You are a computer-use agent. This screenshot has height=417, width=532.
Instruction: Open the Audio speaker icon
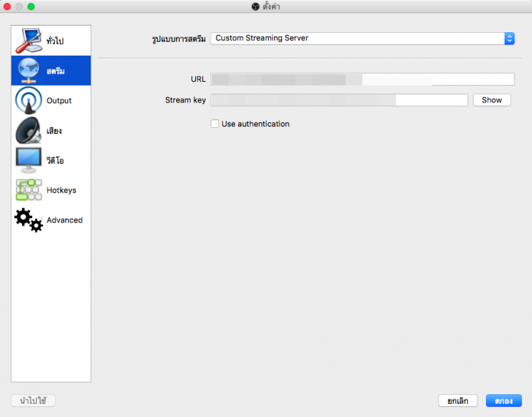click(28, 130)
